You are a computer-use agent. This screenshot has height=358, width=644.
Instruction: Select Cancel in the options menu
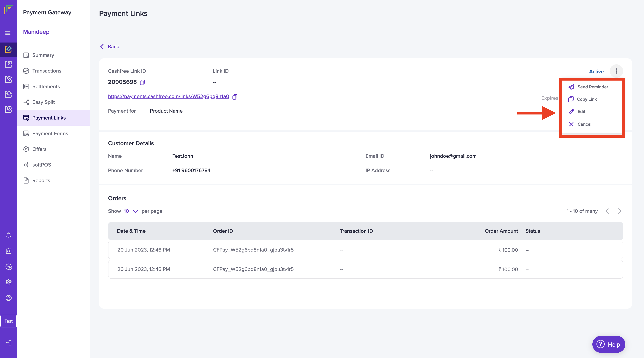[584, 124]
